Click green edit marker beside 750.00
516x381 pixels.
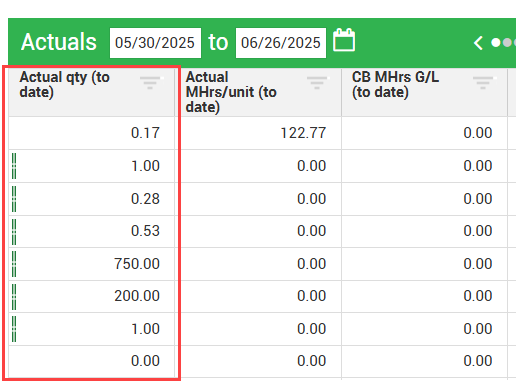pos(14,264)
